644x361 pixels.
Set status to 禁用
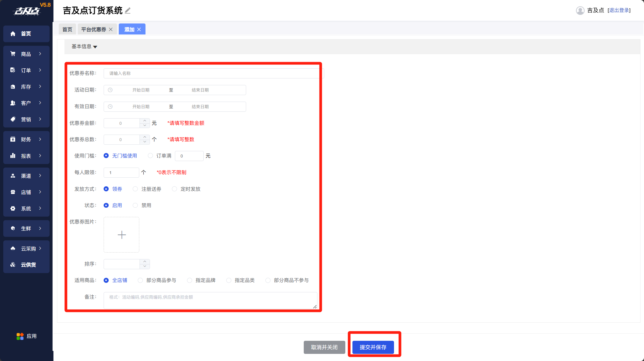tap(135, 205)
